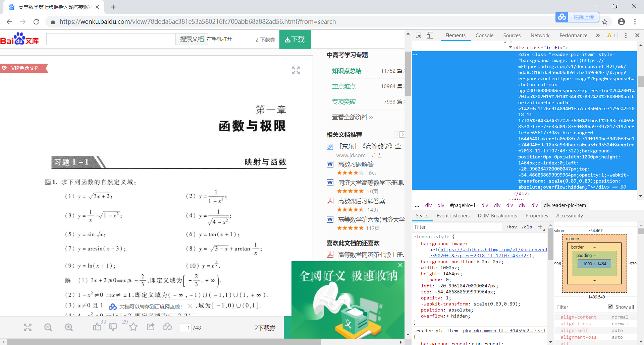The width and height of the screenshot is (644, 345).
Task: Open a new browser tab with the plus
Action: [x=113, y=7]
